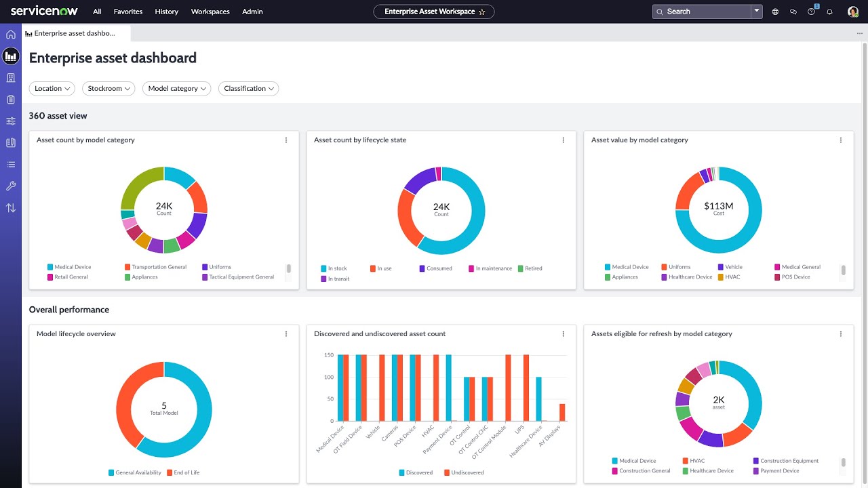Click legend scrollbar in Asset value by model category
Viewport: 868px width, 488px height.
pos(844,270)
